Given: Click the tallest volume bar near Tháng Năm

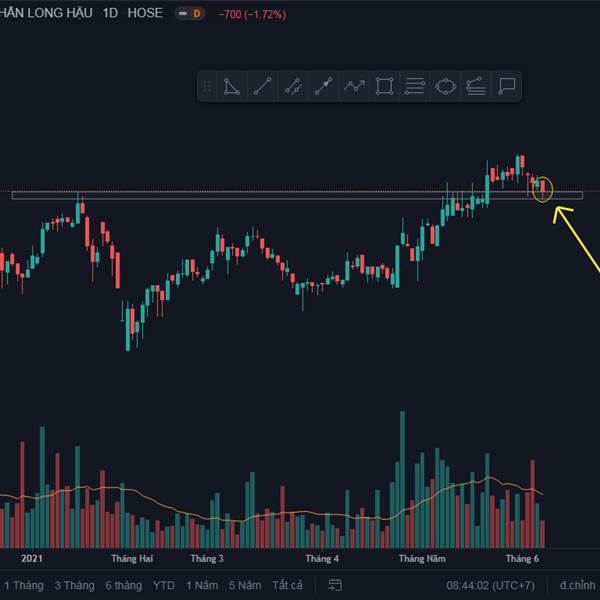Looking at the screenshot, I should coord(402,479).
